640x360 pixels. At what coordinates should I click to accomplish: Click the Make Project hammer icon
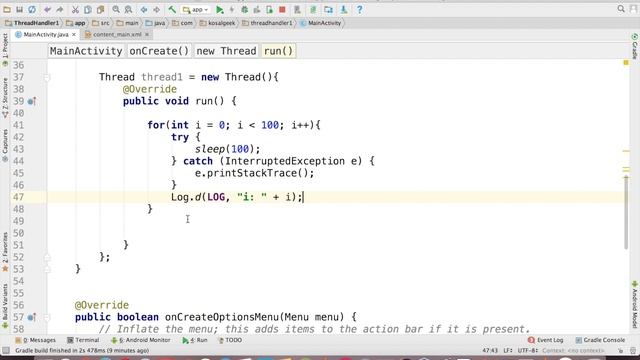[x=172, y=9]
